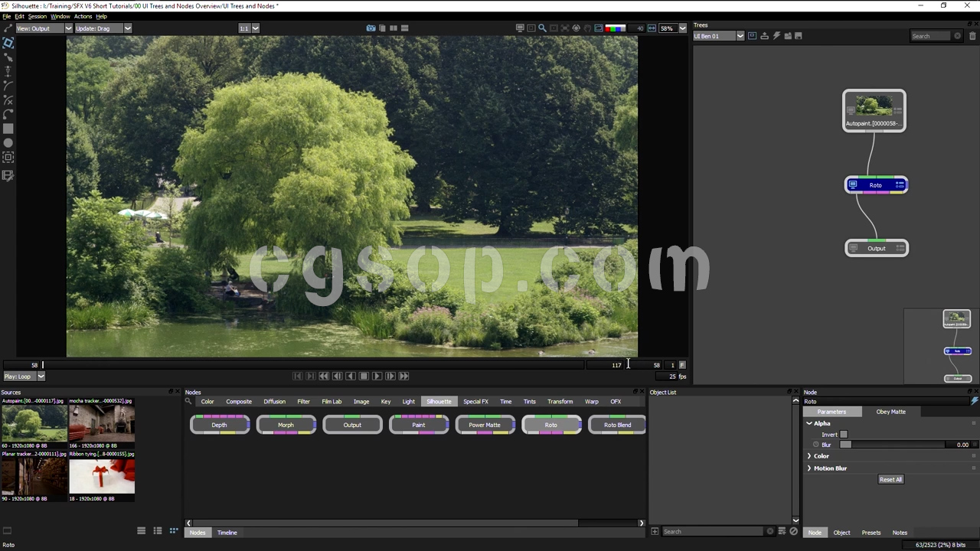Open the Update: Drag dropdown

(x=103, y=28)
